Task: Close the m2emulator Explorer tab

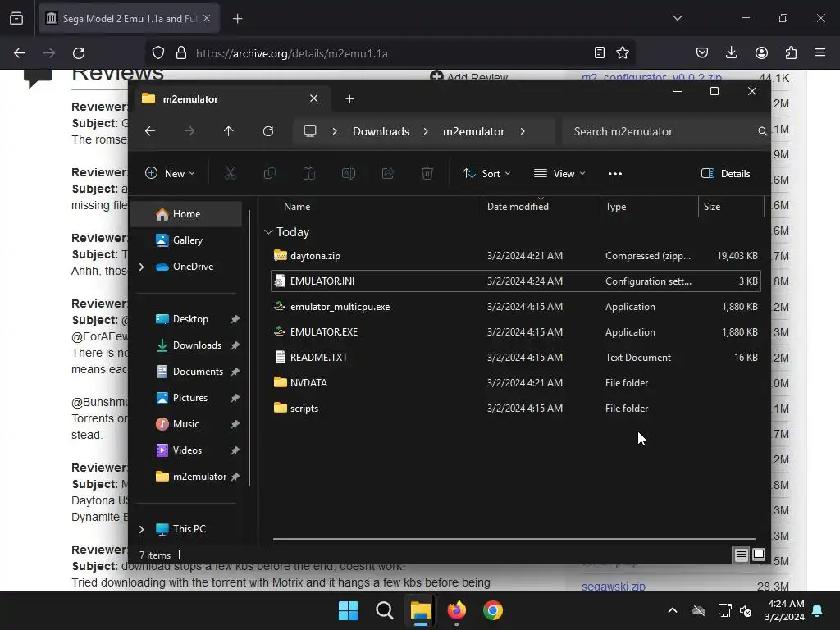Action: [x=314, y=98]
